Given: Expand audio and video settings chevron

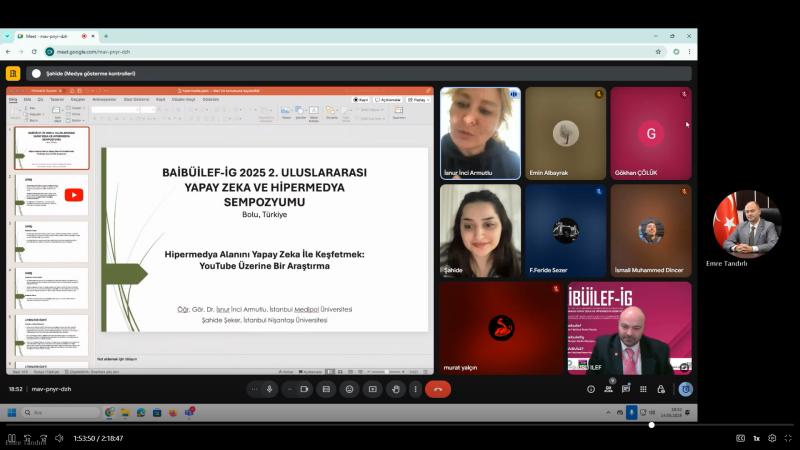Looking at the screenshot, I should click(289, 389).
